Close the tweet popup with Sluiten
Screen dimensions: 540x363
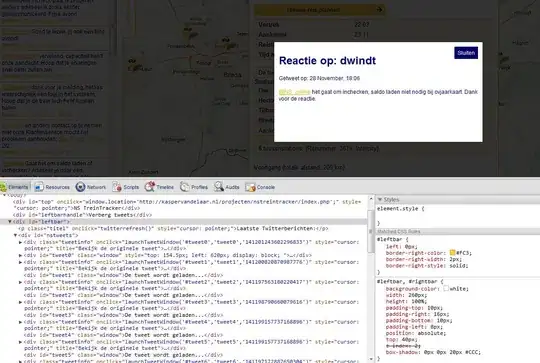(x=466, y=53)
